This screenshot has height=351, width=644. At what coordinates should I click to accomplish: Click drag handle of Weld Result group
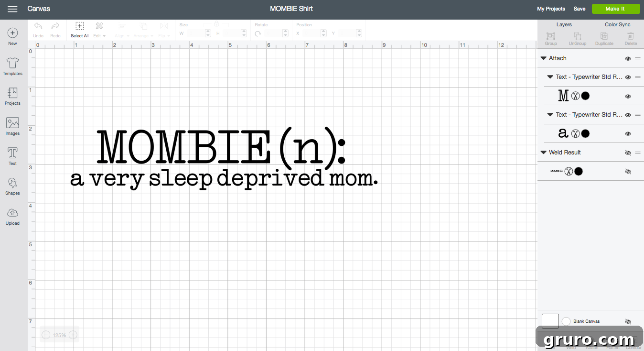point(638,153)
